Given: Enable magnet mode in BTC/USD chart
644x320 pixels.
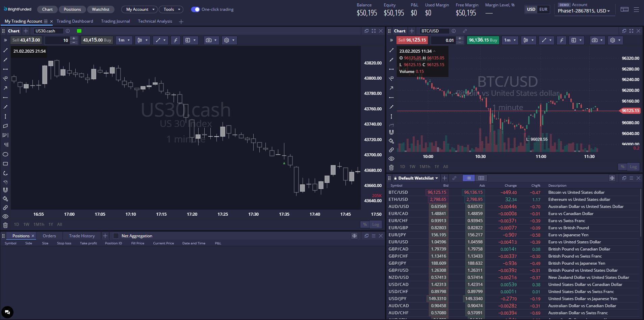Looking at the screenshot, I should click(x=391, y=132).
